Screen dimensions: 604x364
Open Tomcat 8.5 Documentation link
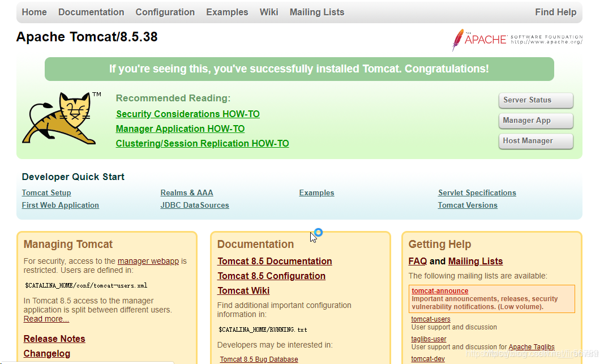275,261
